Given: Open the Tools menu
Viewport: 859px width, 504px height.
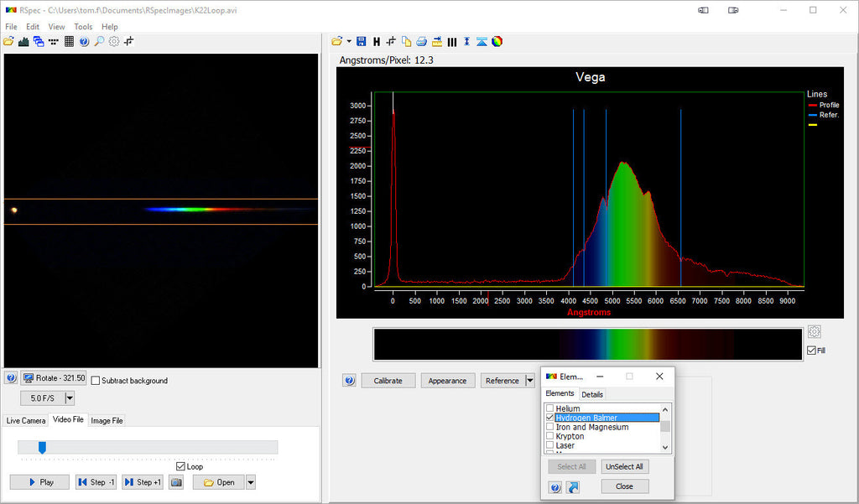Looking at the screenshot, I should [x=82, y=26].
